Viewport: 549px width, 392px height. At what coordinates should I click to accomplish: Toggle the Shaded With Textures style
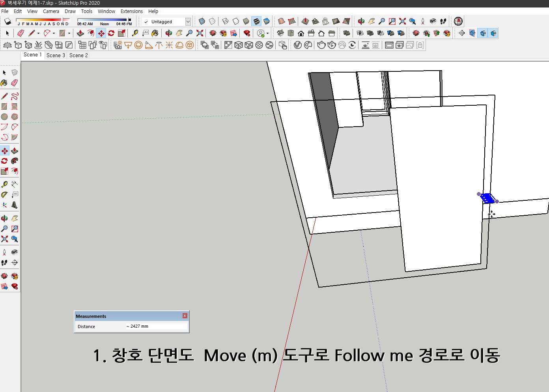click(256, 21)
